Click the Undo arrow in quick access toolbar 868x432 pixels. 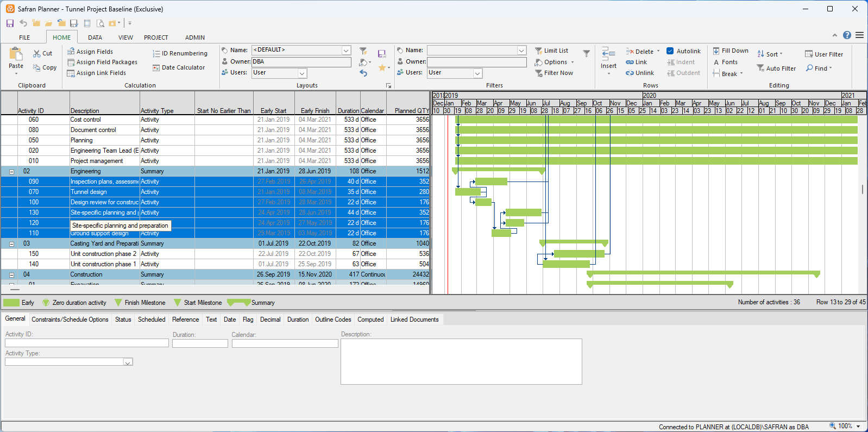[x=23, y=23]
